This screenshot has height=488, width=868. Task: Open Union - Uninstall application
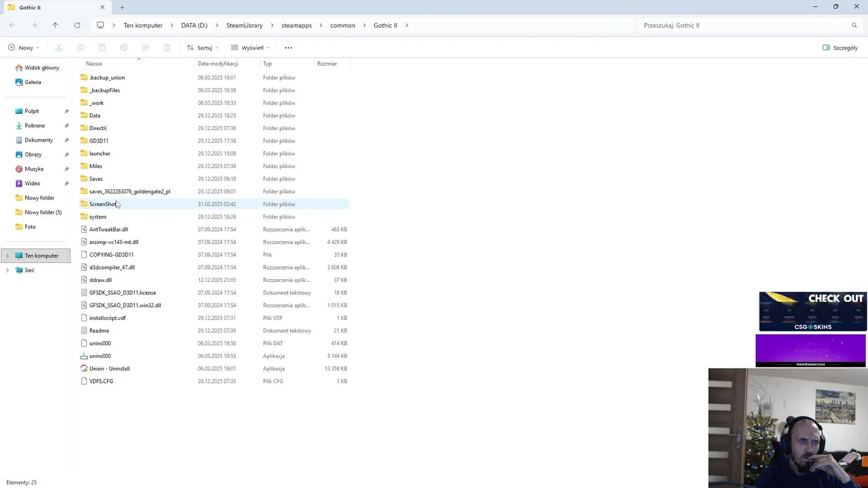coord(109,369)
